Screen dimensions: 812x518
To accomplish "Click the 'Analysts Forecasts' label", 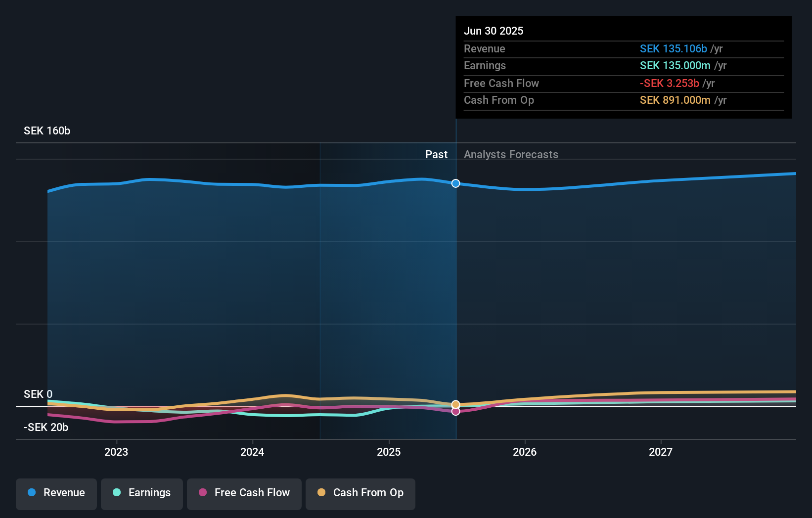I will (x=511, y=154).
